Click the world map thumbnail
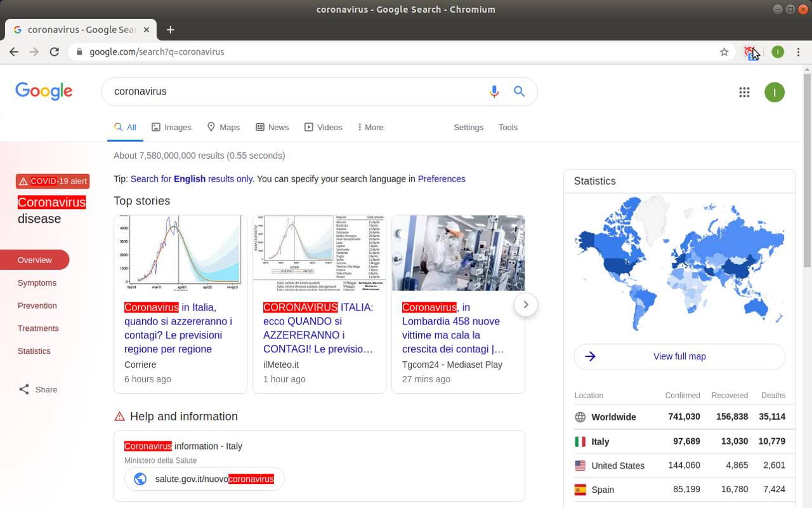812x508 pixels. pos(679,264)
